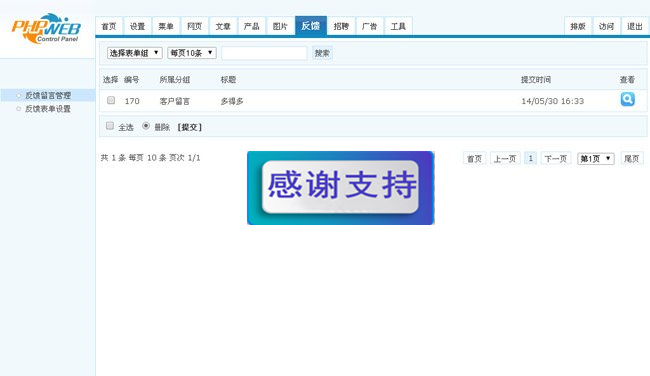The width and height of the screenshot is (650, 376).
Task: Enable the 全选 select-all checkbox
Action: (x=110, y=126)
